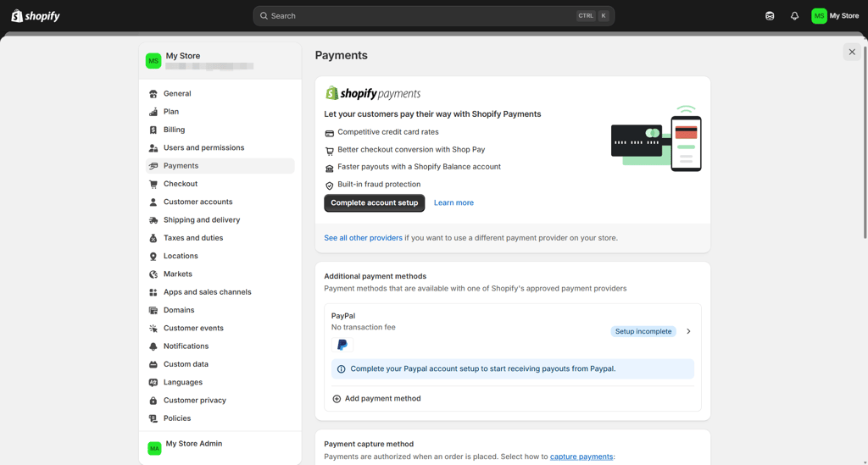Click the Shipping and delivery truck icon
868x465 pixels.
(153, 220)
